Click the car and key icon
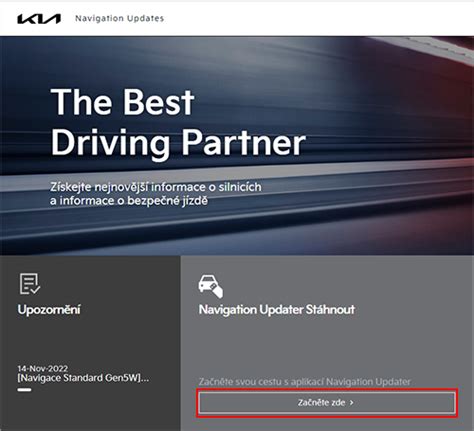The height and width of the screenshot is (431, 474). [210, 286]
